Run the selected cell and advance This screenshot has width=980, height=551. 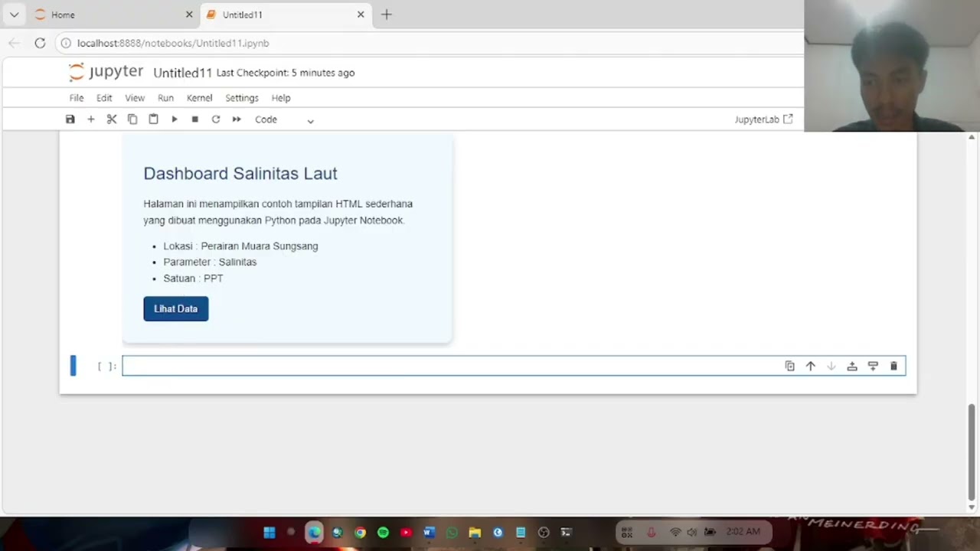[x=175, y=119]
